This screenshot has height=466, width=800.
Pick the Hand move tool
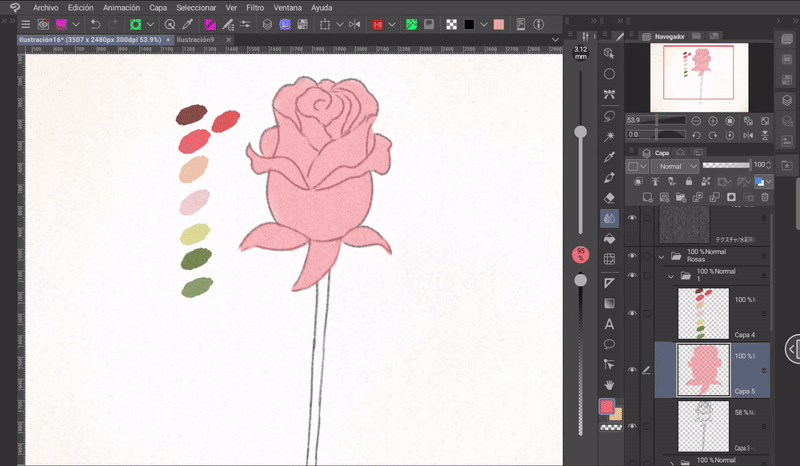point(609,384)
